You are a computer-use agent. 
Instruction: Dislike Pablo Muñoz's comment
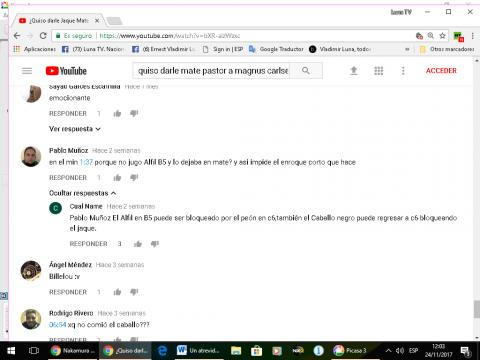click(x=134, y=178)
